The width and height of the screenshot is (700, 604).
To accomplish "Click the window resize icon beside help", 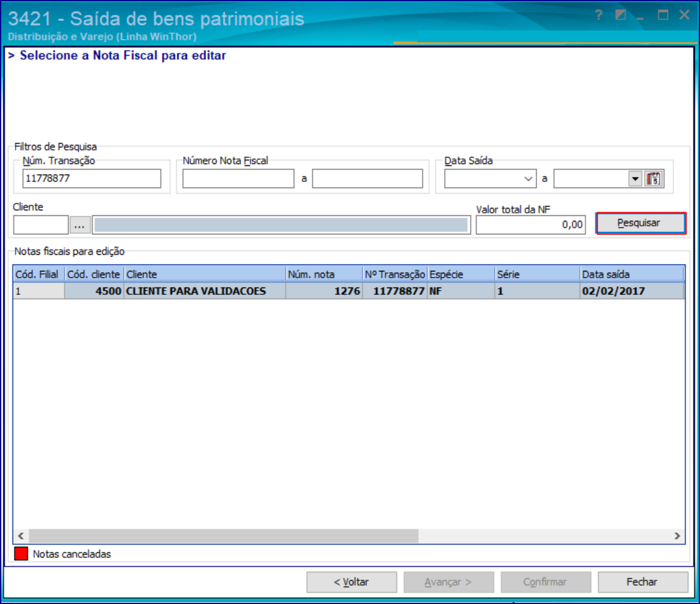I will 620,15.
